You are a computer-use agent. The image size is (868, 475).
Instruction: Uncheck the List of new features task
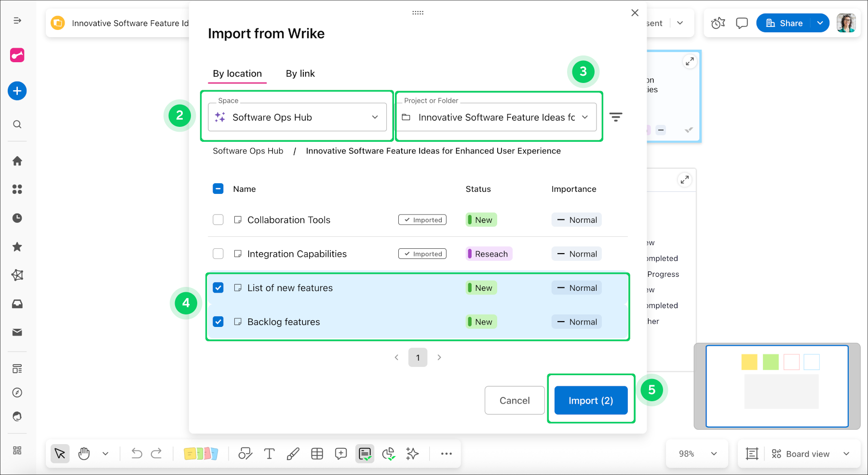coord(218,287)
